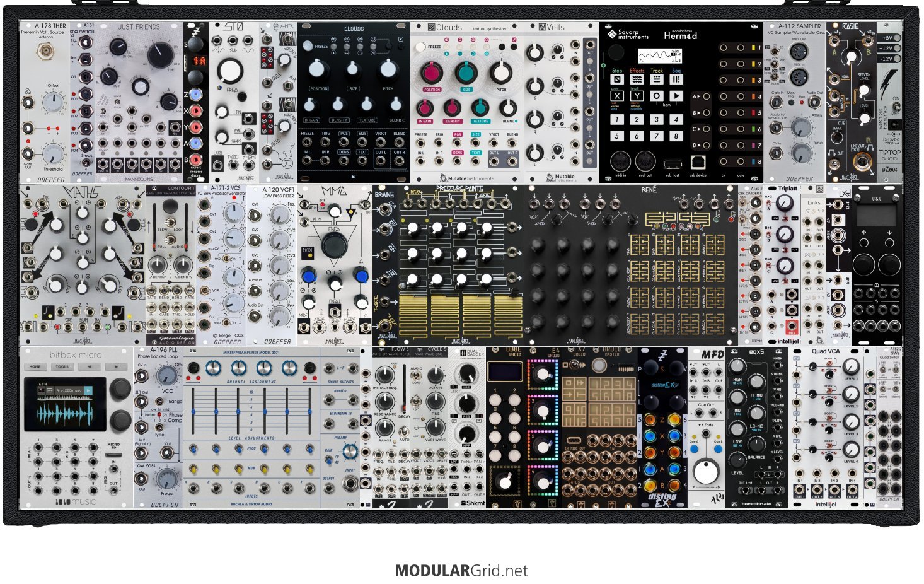This screenshot has height=584, width=924.
Task: Click the FREEZE button on the white Clouds module
Action: [x=420, y=47]
